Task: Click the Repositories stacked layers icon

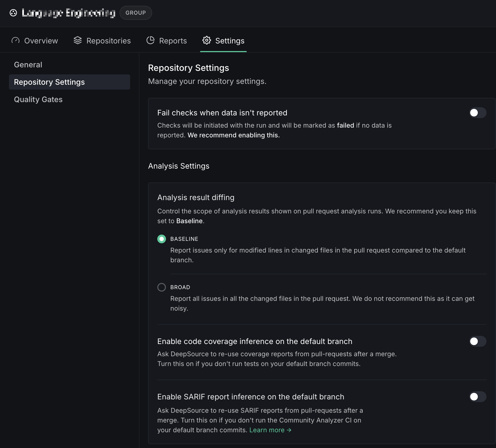Action: click(78, 40)
